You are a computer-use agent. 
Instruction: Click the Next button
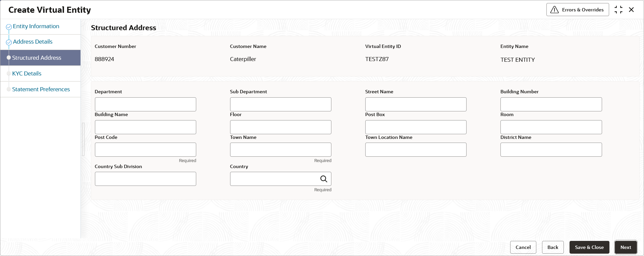pyautogui.click(x=626, y=247)
